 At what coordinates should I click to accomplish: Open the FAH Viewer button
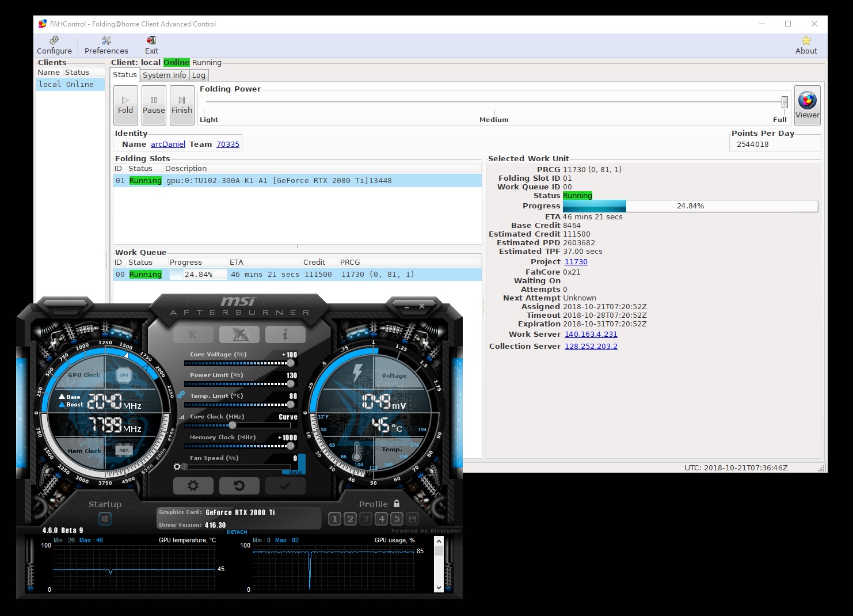(x=807, y=105)
